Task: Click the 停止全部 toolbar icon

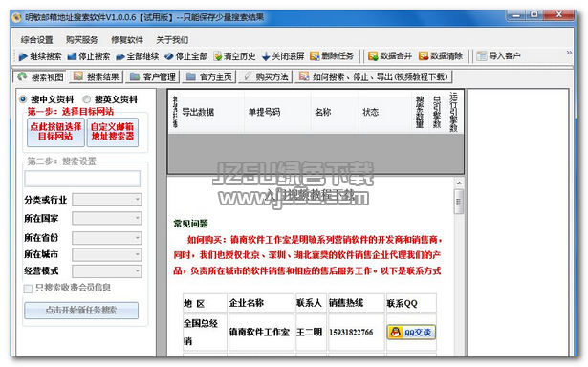Action: click(x=169, y=56)
